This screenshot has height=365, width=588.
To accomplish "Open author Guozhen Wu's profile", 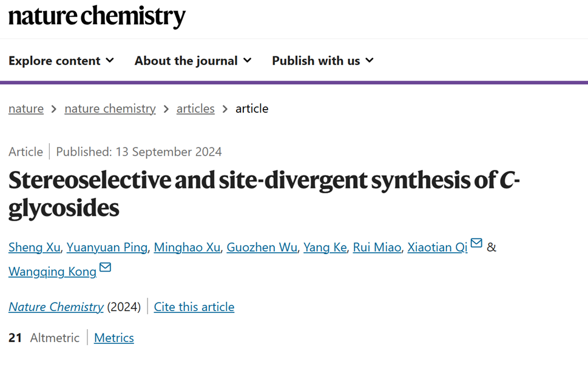I will 262,247.
